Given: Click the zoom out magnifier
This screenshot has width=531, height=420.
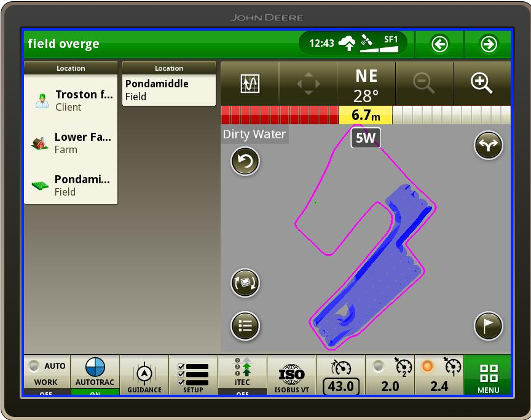Looking at the screenshot, I should [424, 83].
